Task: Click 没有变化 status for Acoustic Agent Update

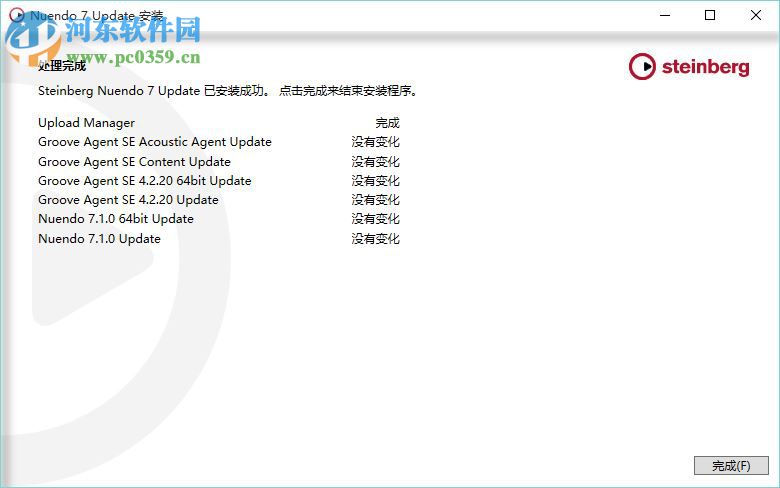Action: pyautogui.click(x=376, y=142)
